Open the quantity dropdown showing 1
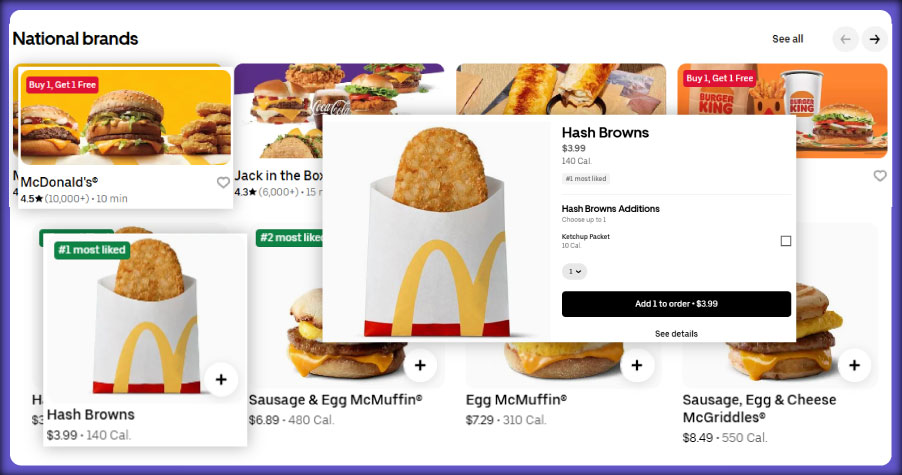Image resolution: width=902 pixels, height=475 pixels. click(574, 271)
